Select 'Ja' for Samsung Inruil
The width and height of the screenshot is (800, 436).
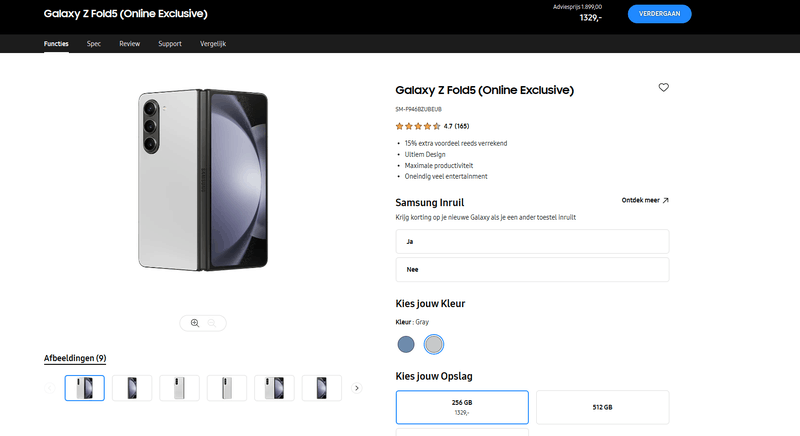[532, 242]
